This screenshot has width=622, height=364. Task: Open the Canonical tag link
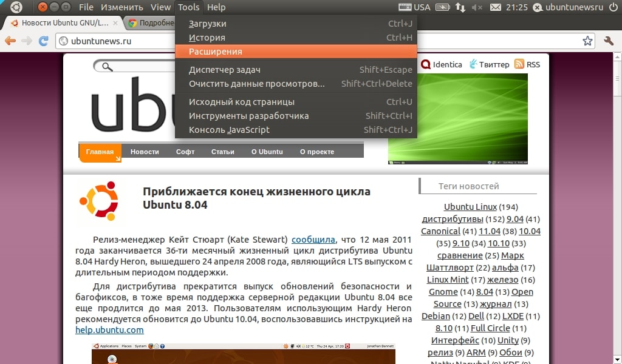click(440, 231)
